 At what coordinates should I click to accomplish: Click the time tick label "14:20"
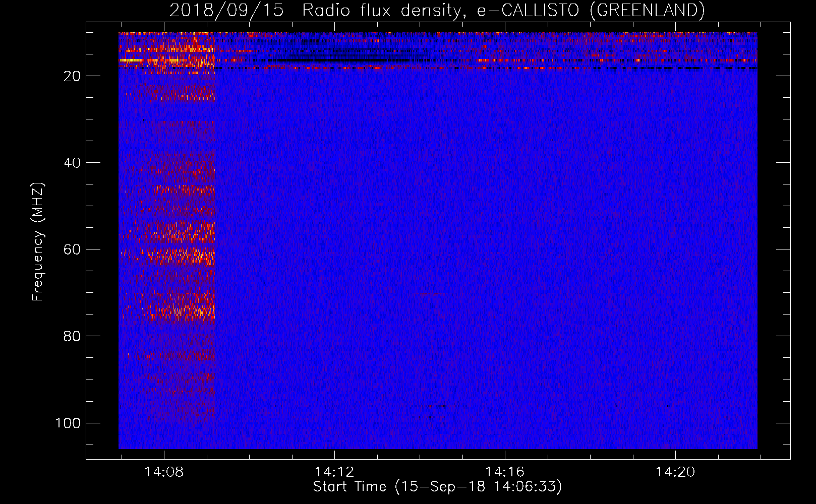coord(675,472)
